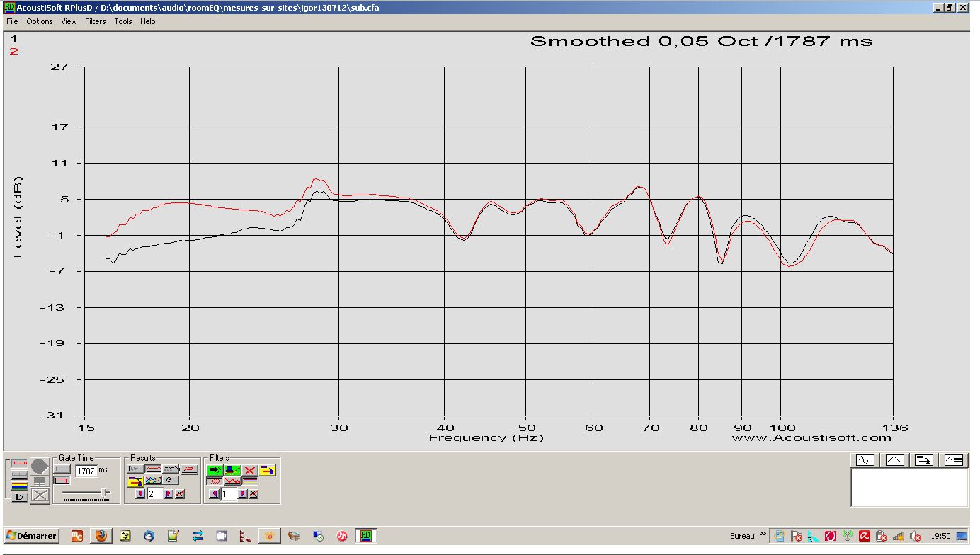Open the Options menu
Screen dimensions: 980x555
coord(40,21)
